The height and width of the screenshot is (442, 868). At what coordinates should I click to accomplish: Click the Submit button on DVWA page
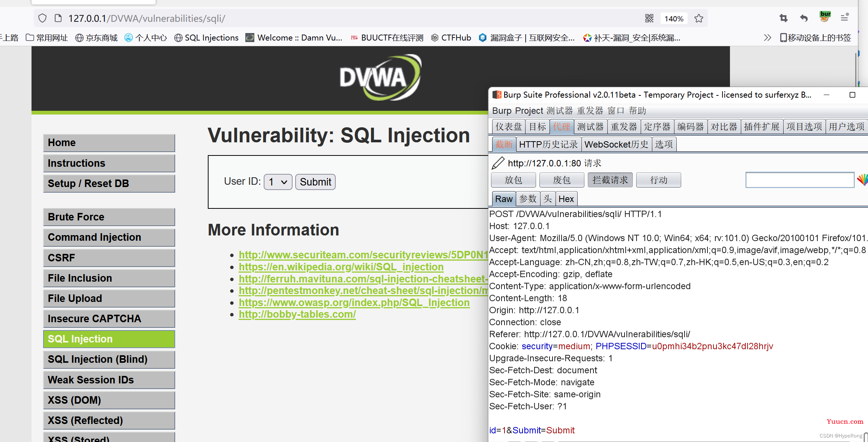click(x=315, y=182)
